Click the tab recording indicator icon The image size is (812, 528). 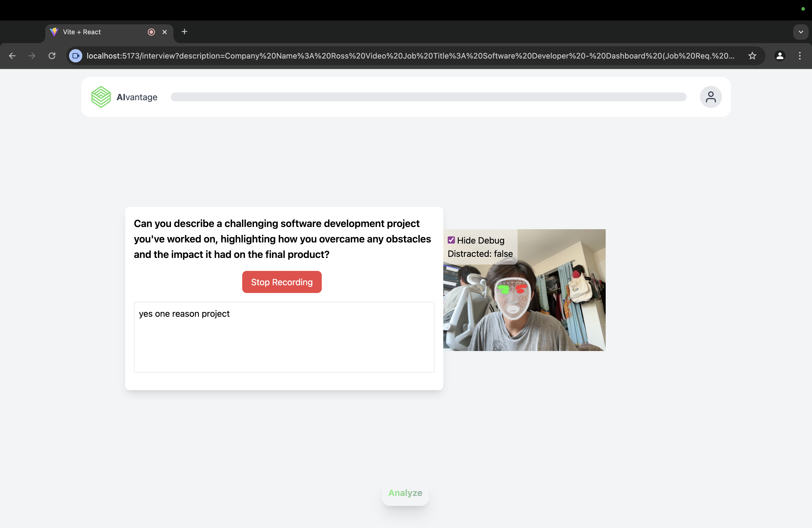(x=151, y=32)
